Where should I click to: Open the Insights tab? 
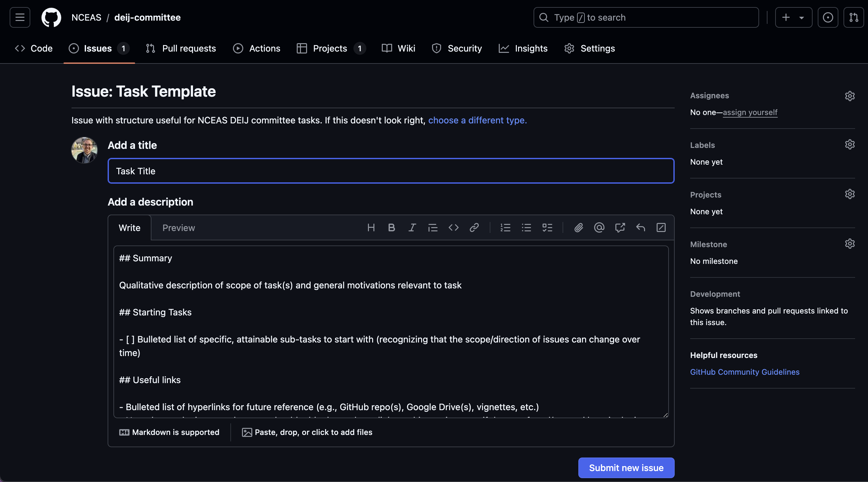[x=523, y=48]
